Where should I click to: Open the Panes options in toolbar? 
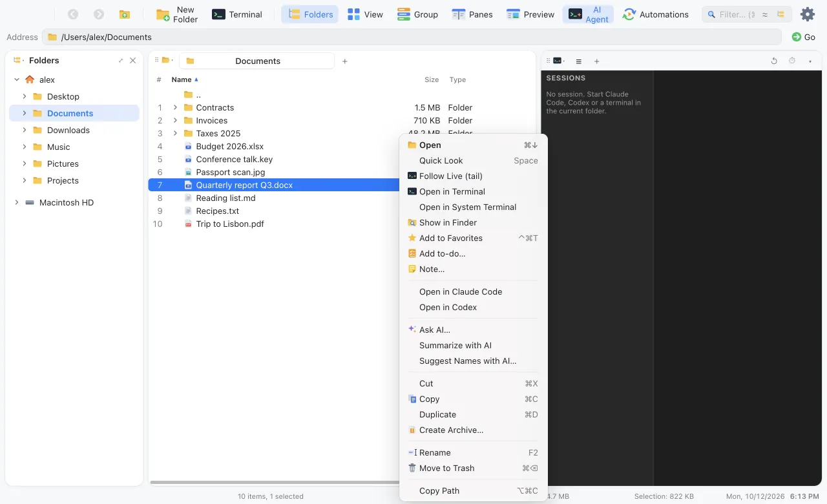pos(472,14)
